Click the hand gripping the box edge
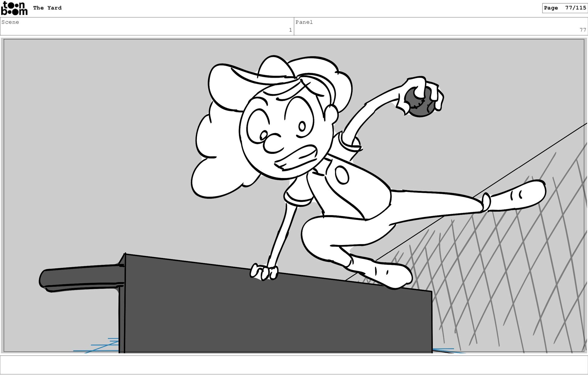The height and width of the screenshot is (380, 588). click(264, 272)
